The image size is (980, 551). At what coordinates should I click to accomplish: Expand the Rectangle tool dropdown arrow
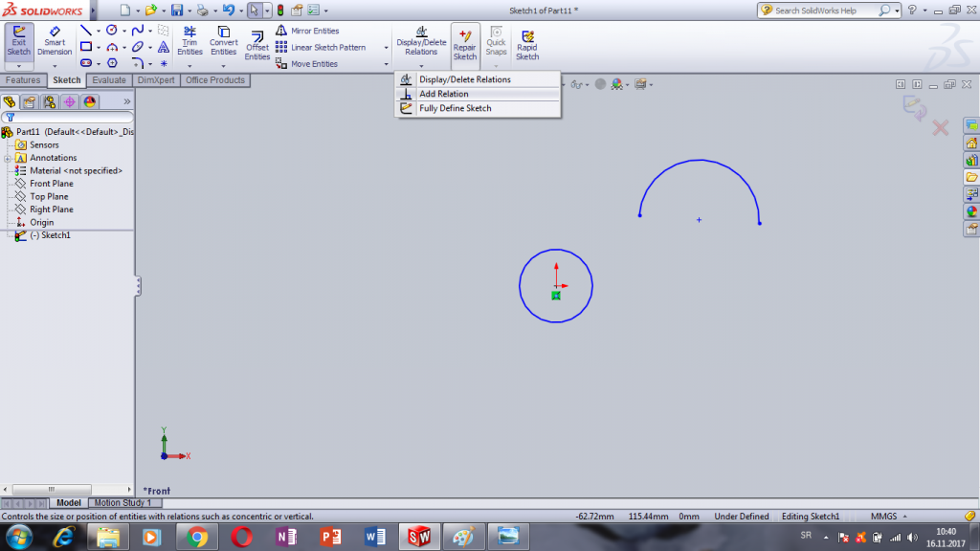(99, 48)
